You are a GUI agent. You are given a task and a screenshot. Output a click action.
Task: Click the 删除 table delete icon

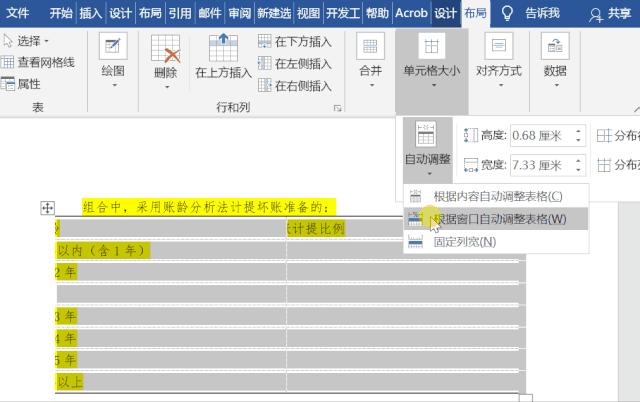[x=165, y=48]
